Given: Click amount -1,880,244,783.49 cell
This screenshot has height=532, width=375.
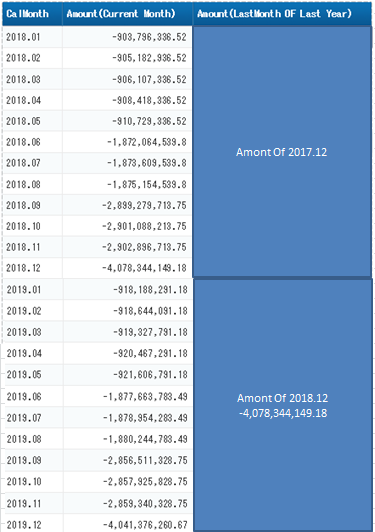Looking at the screenshot, I should coord(128,439).
